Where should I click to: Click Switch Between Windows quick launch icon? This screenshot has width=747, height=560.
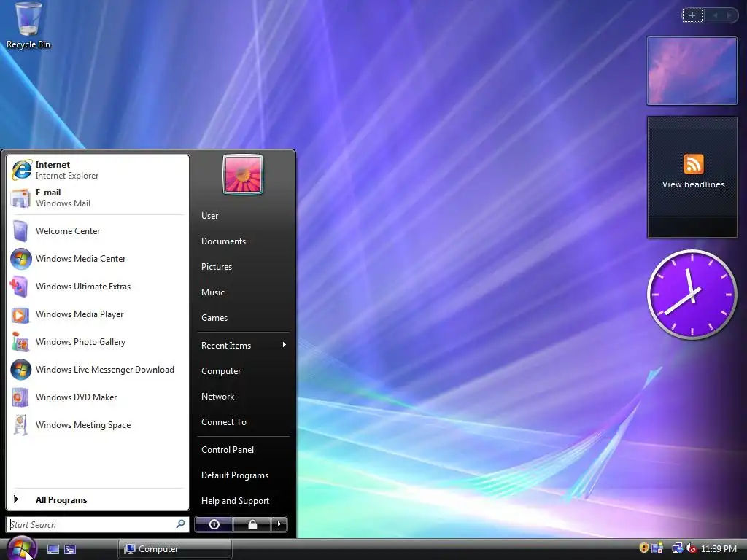coord(70,549)
